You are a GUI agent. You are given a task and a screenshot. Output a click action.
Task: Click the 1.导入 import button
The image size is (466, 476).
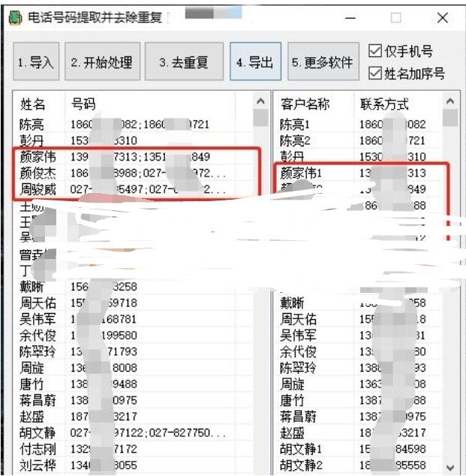pyautogui.click(x=37, y=62)
